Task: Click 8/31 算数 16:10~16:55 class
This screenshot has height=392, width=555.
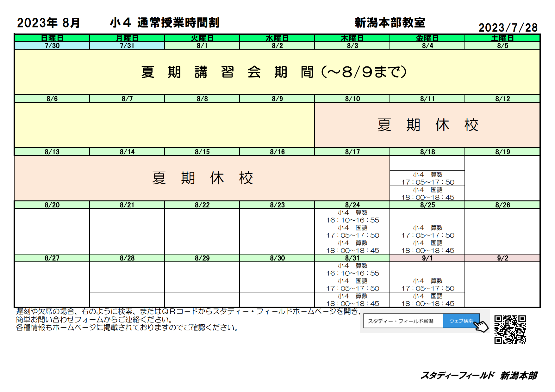Action: (352, 269)
